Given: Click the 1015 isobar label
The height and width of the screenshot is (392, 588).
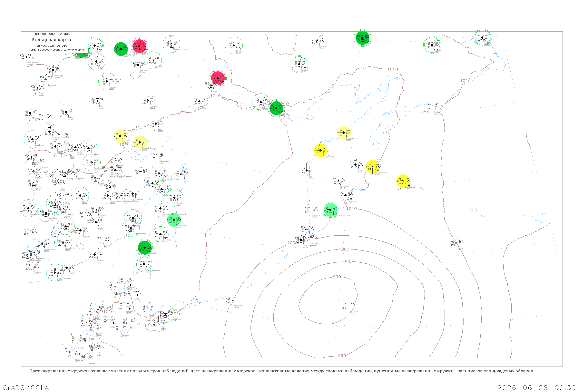Looking at the screenshot, I should [465, 81].
